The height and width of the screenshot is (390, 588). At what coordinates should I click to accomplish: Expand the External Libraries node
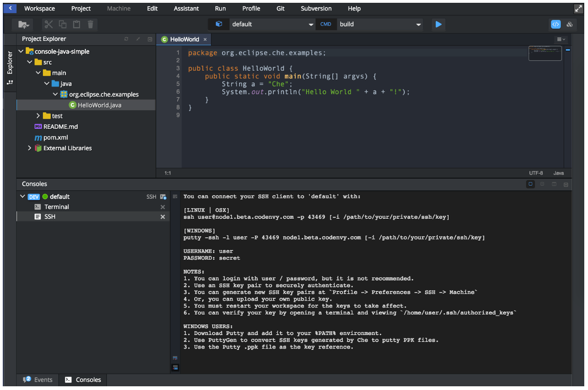click(30, 148)
